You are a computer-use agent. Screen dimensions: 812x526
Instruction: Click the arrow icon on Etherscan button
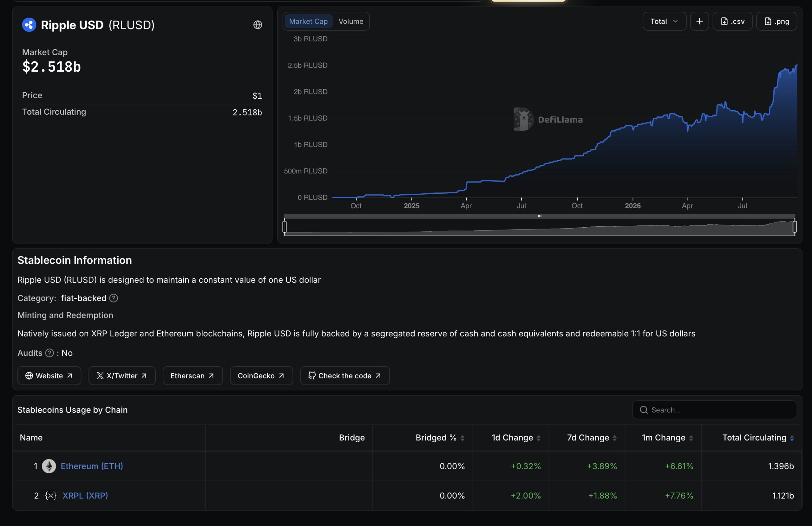(x=211, y=376)
